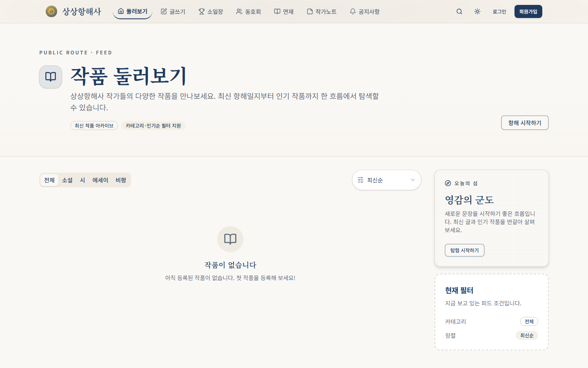
Task: Click the 최신 작품 아카이브 tag
Action: click(94, 126)
